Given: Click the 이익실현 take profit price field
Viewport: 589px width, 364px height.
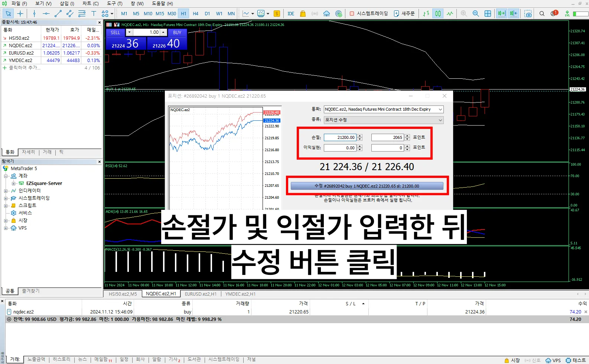Looking at the screenshot, I should coord(340,148).
